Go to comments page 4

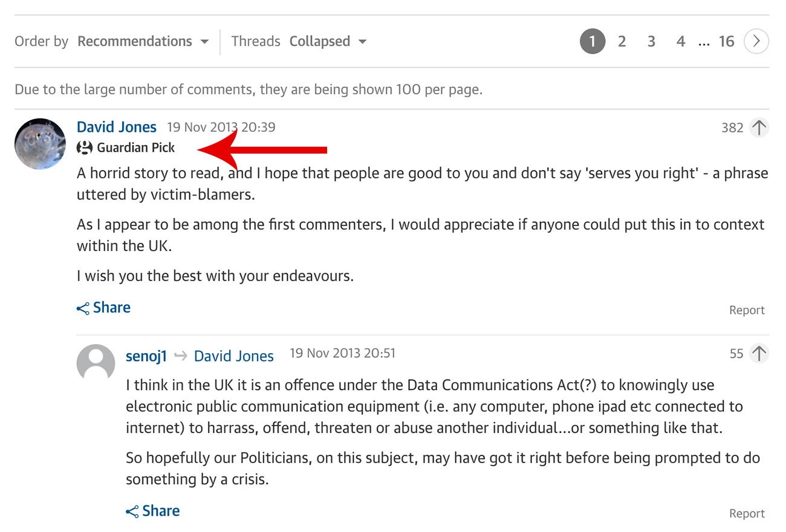coord(681,42)
